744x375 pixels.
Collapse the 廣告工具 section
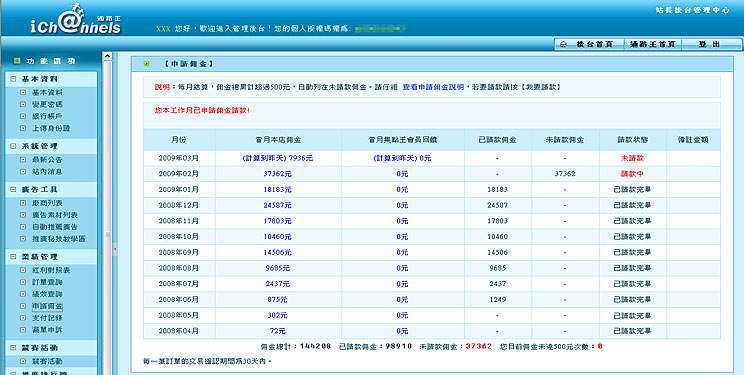point(13,189)
